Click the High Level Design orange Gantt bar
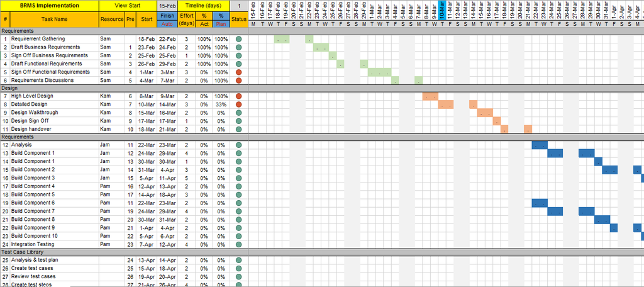644x287 pixels. click(430, 96)
